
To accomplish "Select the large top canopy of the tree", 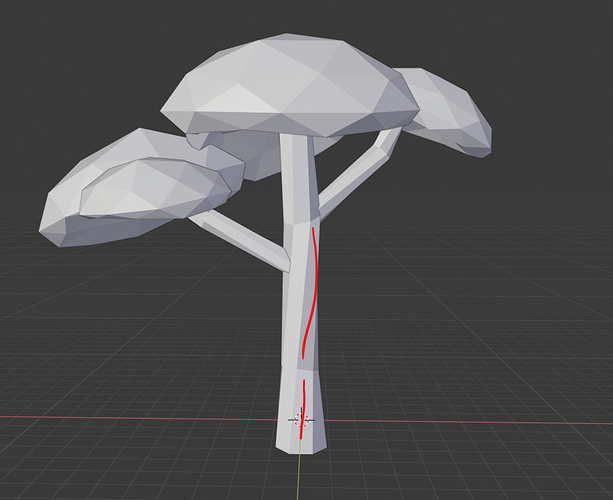I will [x=289, y=86].
